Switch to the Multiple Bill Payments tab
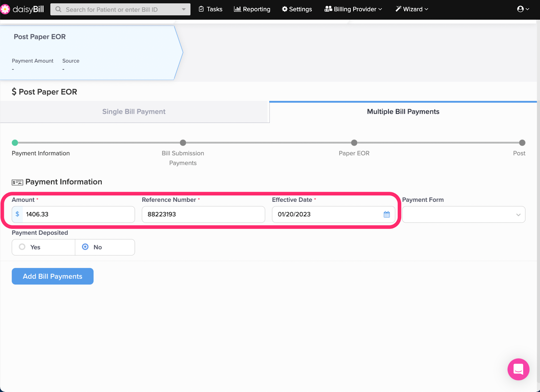The width and height of the screenshot is (540, 392). [403, 111]
